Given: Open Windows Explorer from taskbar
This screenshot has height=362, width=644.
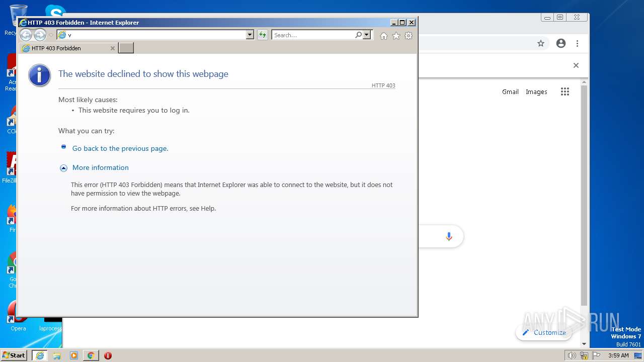Looking at the screenshot, I should click(57, 355).
